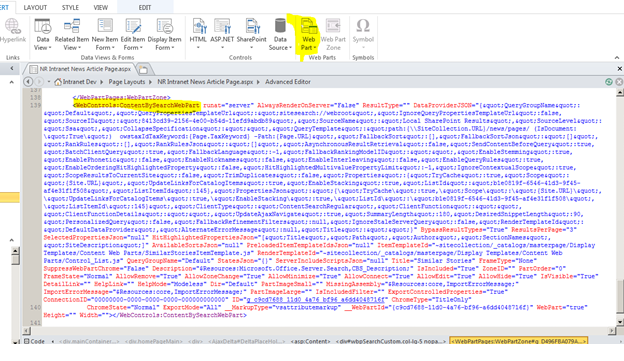Viewport: 624px width, 361px height.
Task: Expand the HTML dropdown arrow
Action: (x=198, y=48)
